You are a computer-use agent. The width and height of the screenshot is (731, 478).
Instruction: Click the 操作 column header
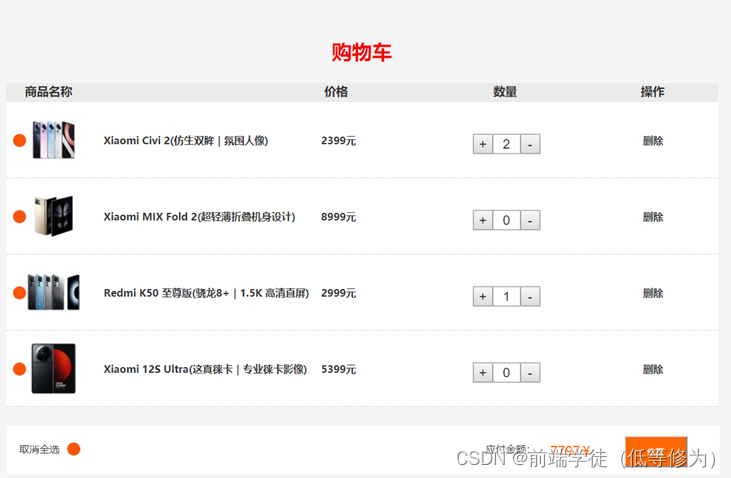click(653, 92)
